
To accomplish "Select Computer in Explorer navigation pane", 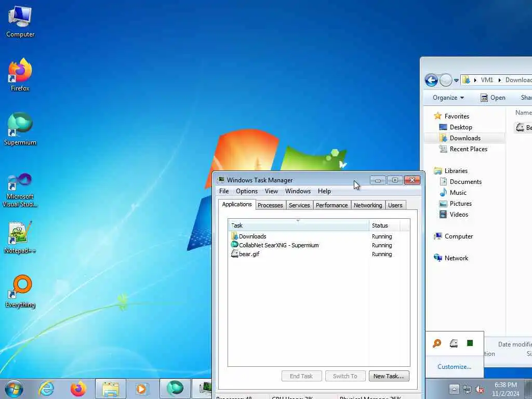I will (458, 236).
